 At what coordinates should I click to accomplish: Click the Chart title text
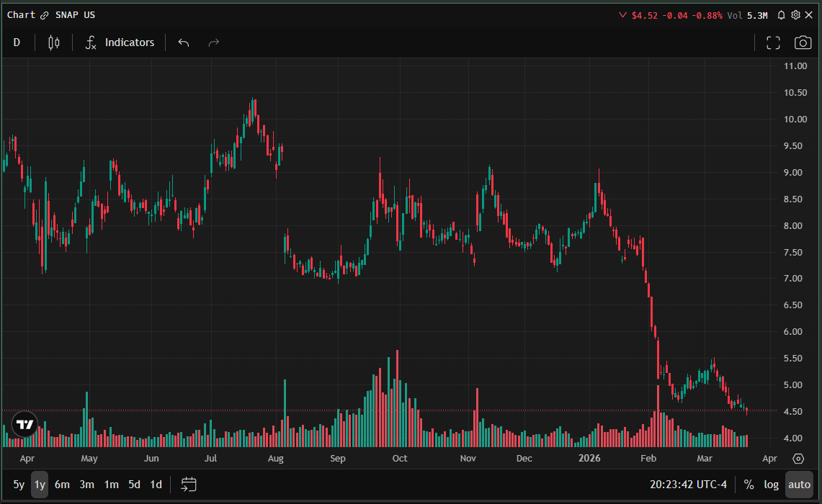point(21,15)
